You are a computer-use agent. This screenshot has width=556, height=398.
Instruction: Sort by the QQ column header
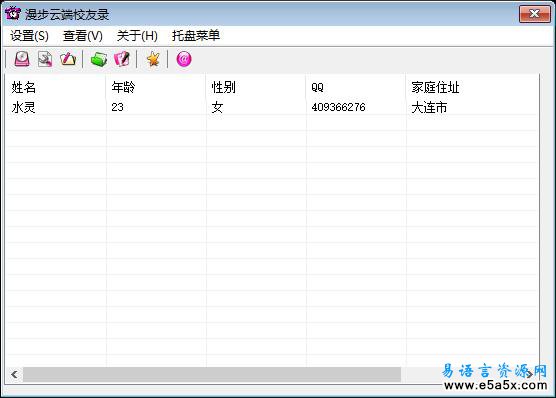(356, 87)
